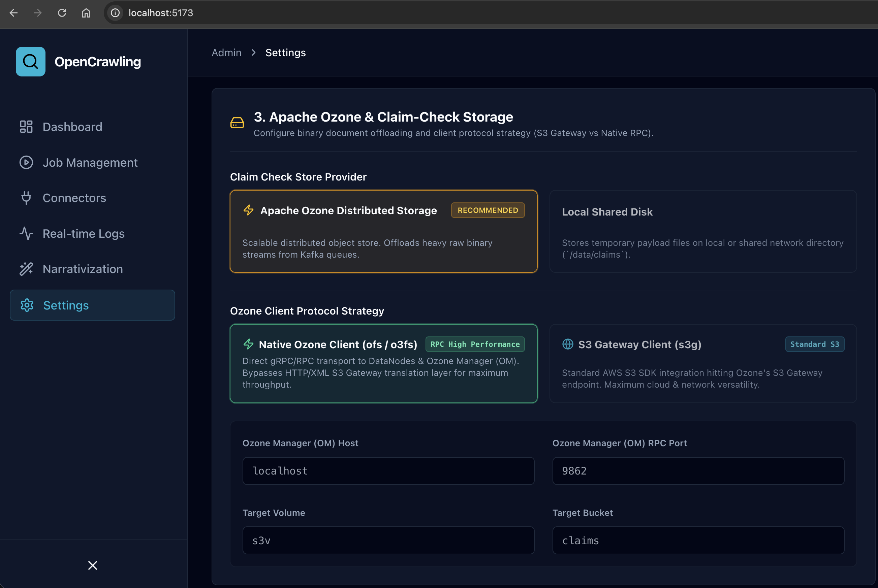The width and height of the screenshot is (878, 588).
Task: Click the Ozone Manager (OM) RPC Port label
Action: (620, 443)
